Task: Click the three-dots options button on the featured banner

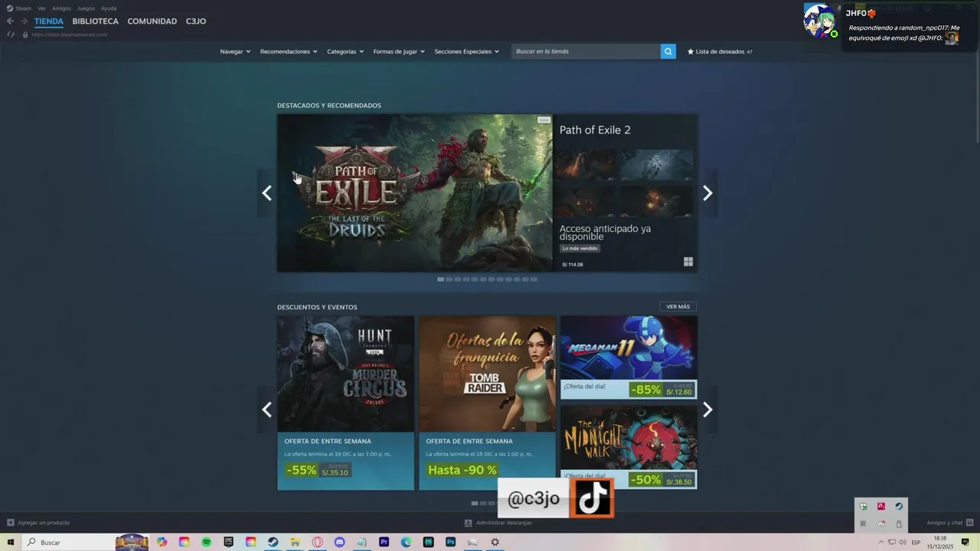Action: tap(544, 120)
